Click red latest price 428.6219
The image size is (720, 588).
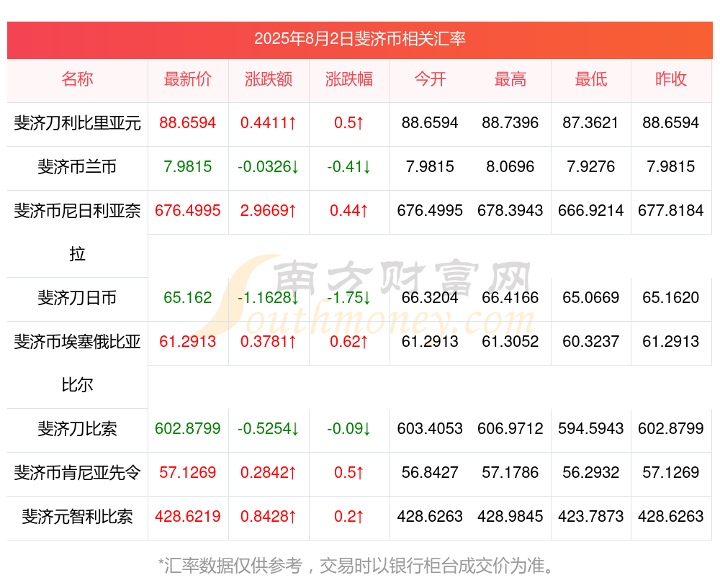pos(188,517)
